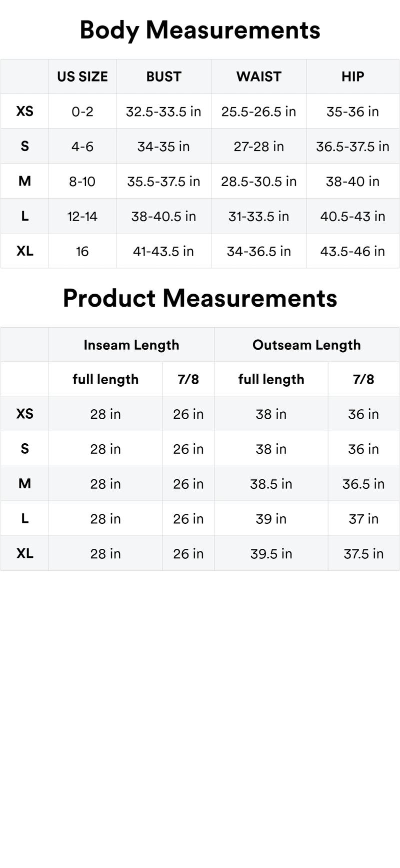Viewport: 400px width, 868px height.
Task: Click the US size 8-10 cell
Action: [82, 181]
